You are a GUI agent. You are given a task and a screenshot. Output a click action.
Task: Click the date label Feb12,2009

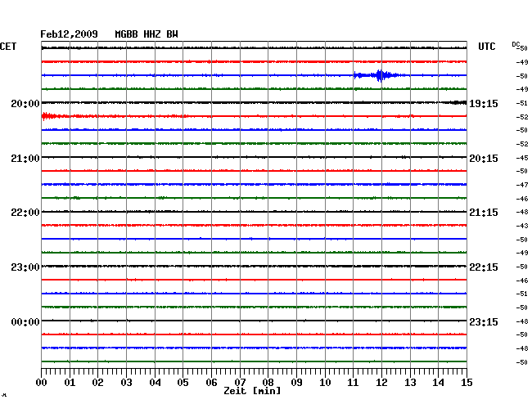(x=69, y=34)
